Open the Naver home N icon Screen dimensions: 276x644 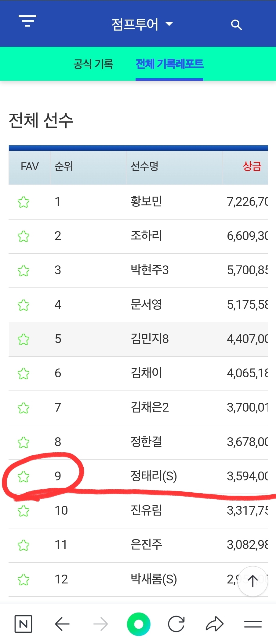point(23,624)
